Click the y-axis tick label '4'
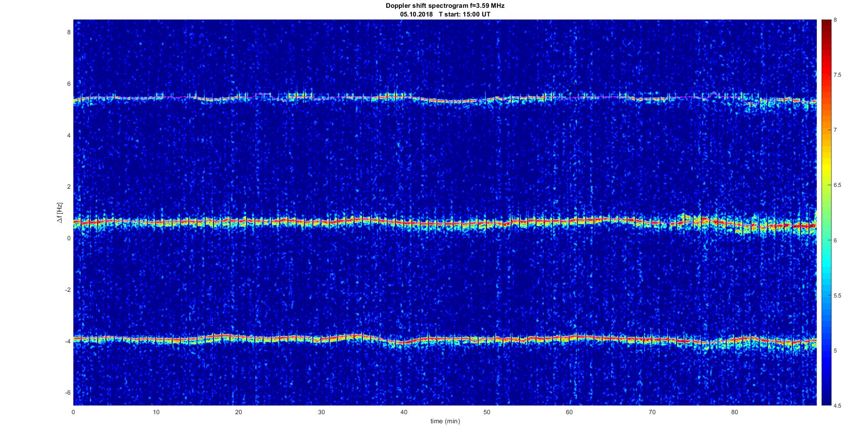The height and width of the screenshot is (435, 868). point(69,135)
